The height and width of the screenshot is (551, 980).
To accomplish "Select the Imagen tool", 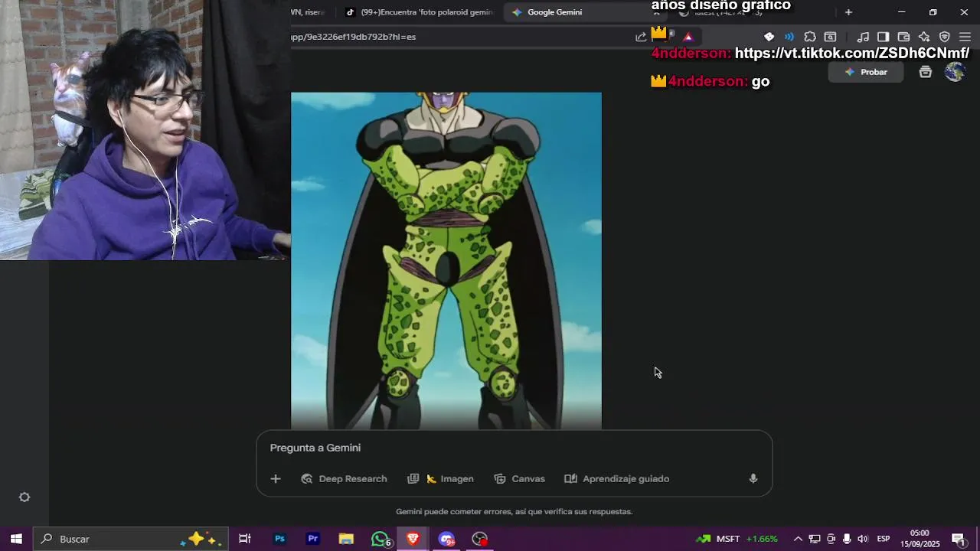I will 440,479.
